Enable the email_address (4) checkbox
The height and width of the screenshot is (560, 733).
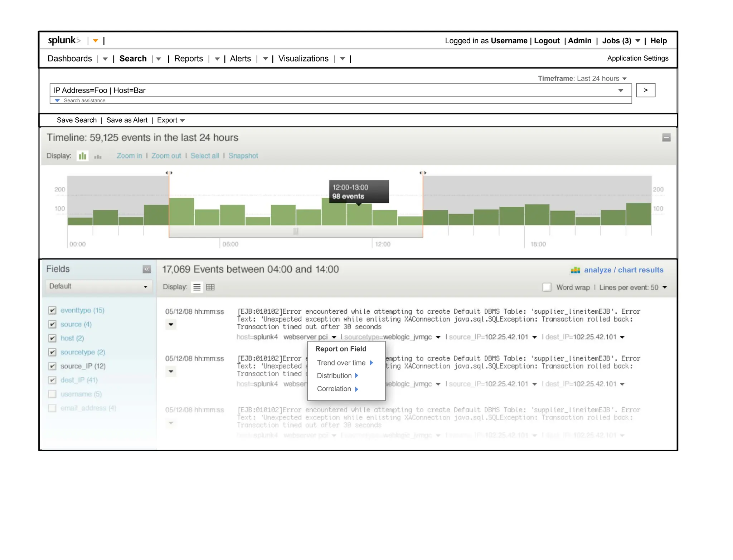coord(52,408)
